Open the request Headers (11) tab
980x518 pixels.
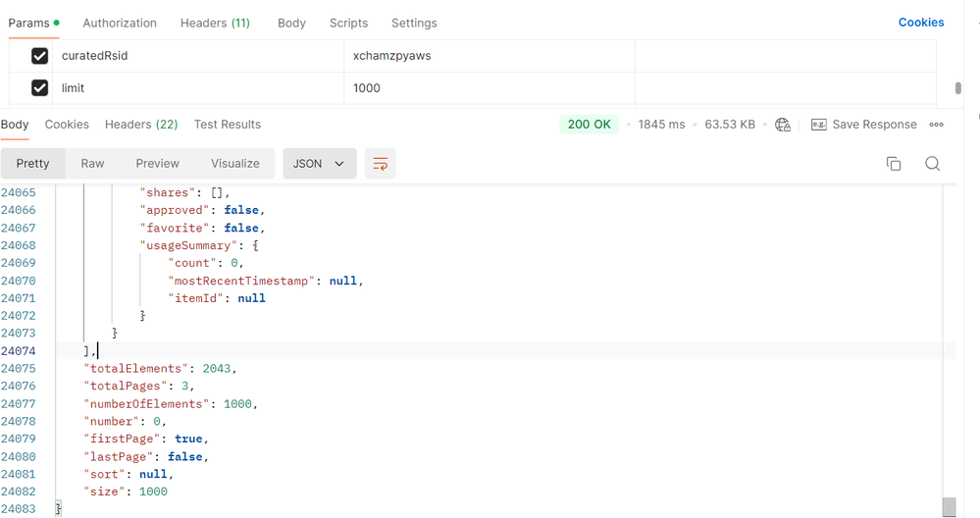(x=215, y=23)
